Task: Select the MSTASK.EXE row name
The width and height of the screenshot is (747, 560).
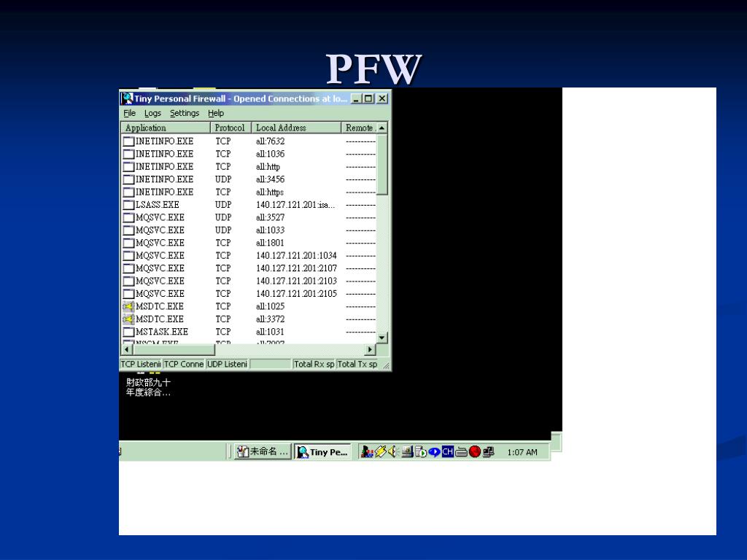Action: 162,332
